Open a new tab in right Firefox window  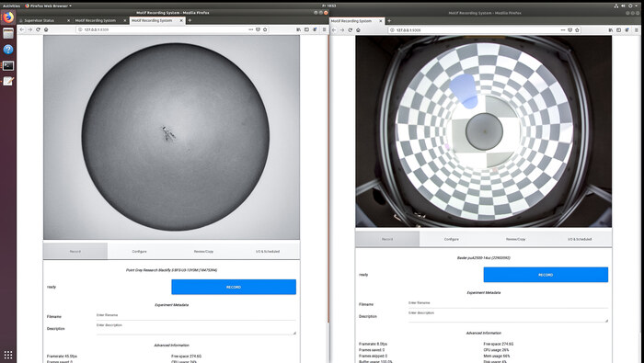[389, 21]
